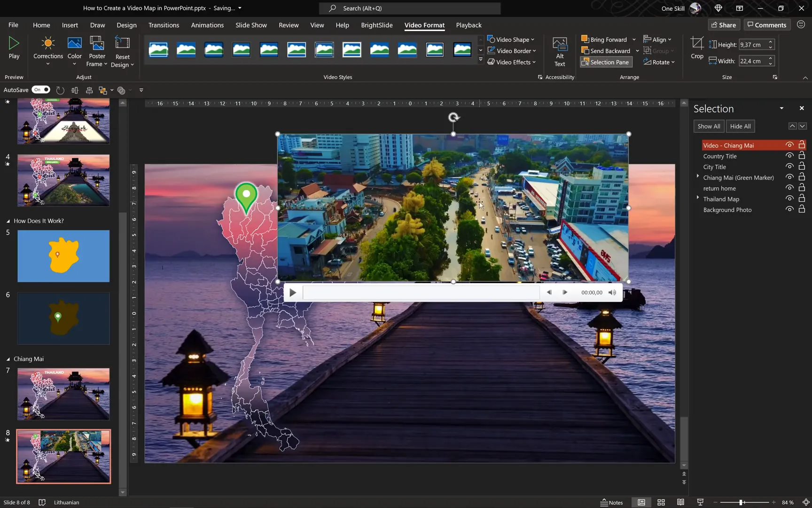Lock the Background Photo layer
Screen dimensions: 812x508
pyautogui.click(x=801, y=209)
